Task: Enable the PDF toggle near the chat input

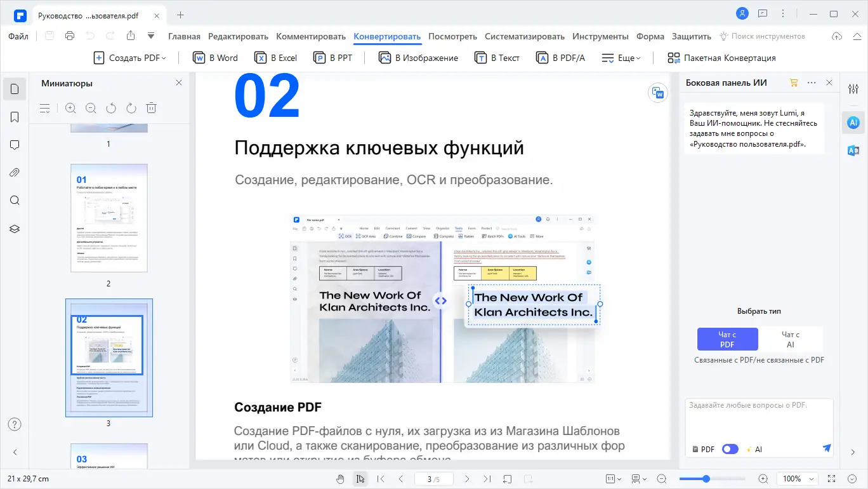Action: [x=730, y=448]
